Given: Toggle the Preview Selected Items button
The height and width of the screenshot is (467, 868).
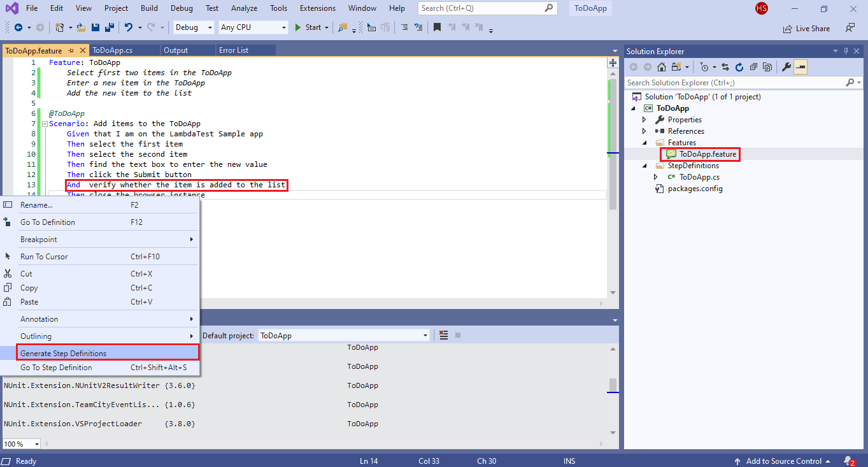Looking at the screenshot, I should pyautogui.click(x=800, y=67).
